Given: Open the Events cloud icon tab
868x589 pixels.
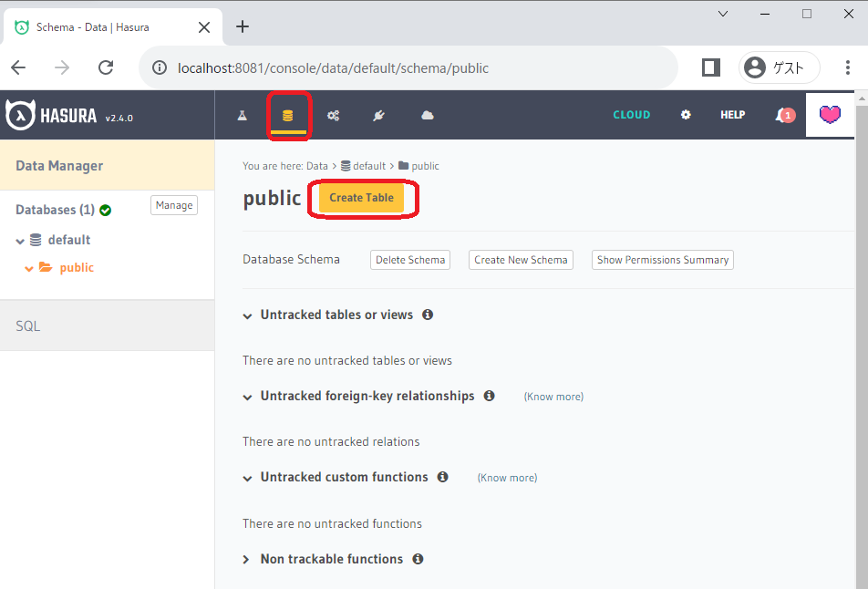Looking at the screenshot, I should [428, 115].
